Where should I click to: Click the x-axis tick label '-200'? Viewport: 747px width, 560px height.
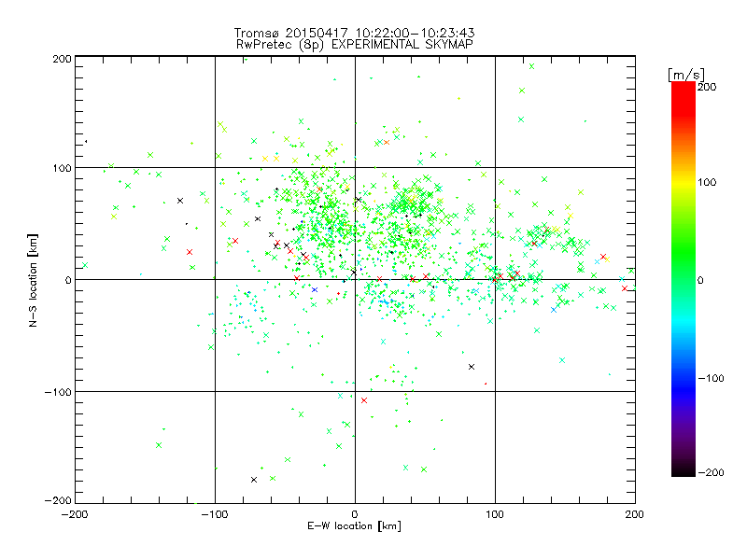click(x=75, y=514)
